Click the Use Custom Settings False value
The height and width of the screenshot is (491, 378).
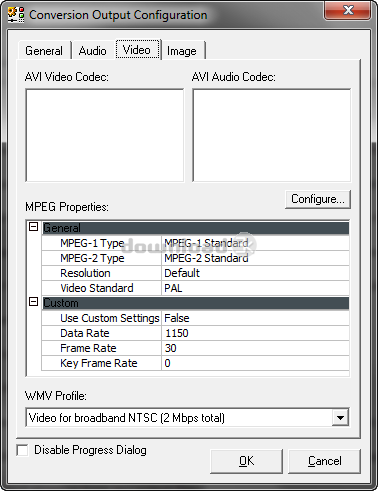click(255, 318)
